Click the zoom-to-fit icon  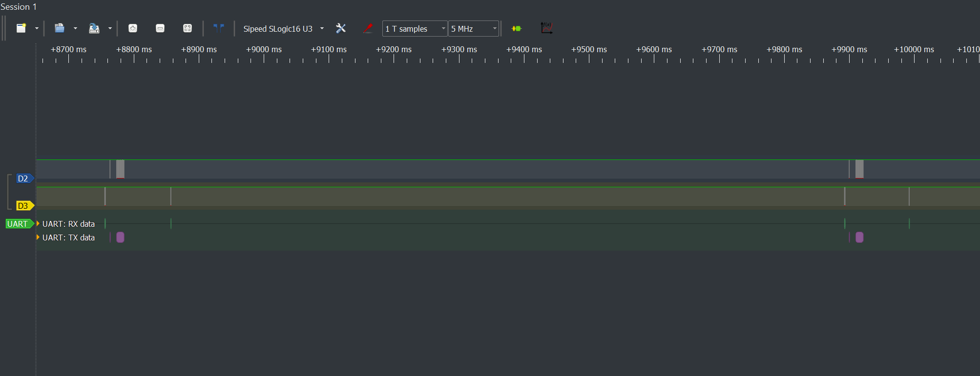(188, 28)
